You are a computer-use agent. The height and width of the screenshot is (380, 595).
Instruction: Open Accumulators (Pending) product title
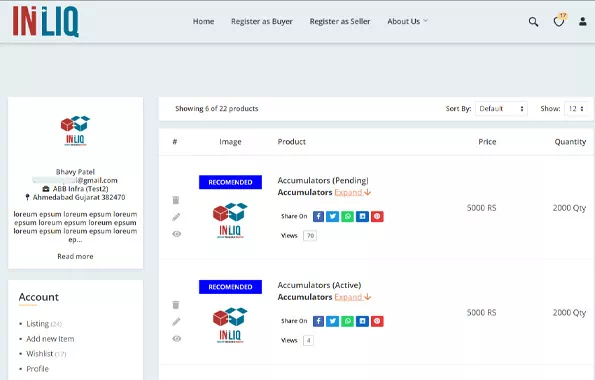tap(323, 180)
